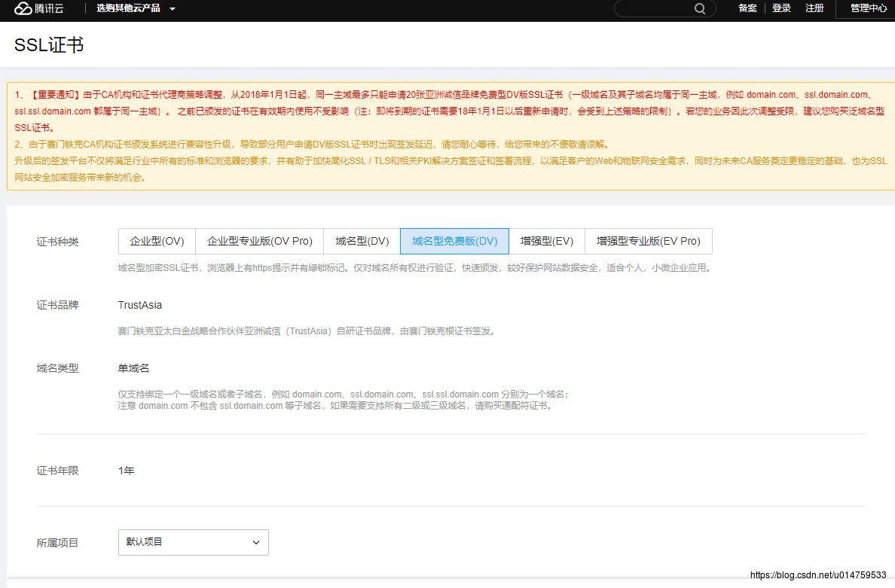Click the chevron in 所属项目 selector
Viewport: 895px width, 588px height.
point(256,542)
